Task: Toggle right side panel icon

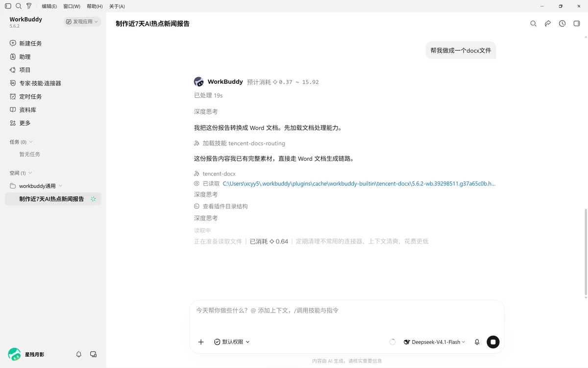Action: click(577, 24)
